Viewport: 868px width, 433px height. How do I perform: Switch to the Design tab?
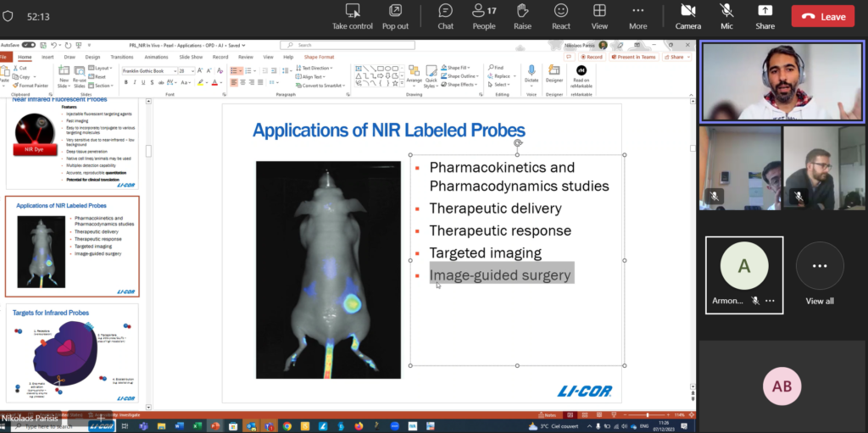point(92,57)
